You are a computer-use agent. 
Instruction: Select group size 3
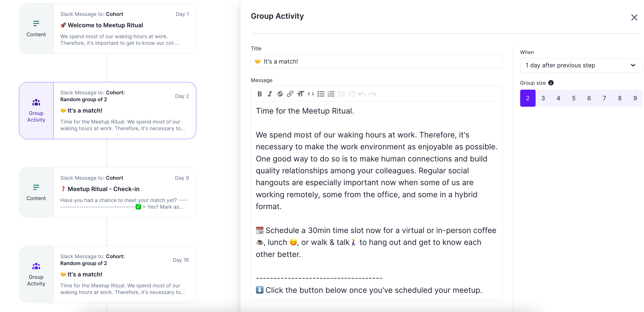click(x=543, y=98)
